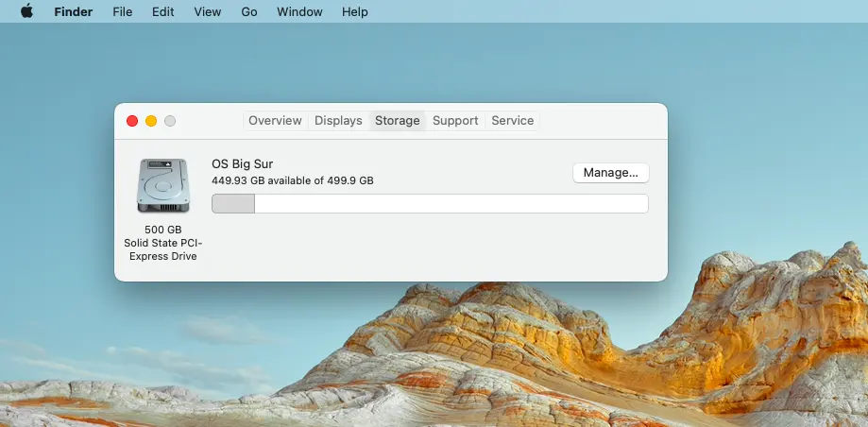Open the Help menu
The image size is (868, 427).
coord(355,11)
